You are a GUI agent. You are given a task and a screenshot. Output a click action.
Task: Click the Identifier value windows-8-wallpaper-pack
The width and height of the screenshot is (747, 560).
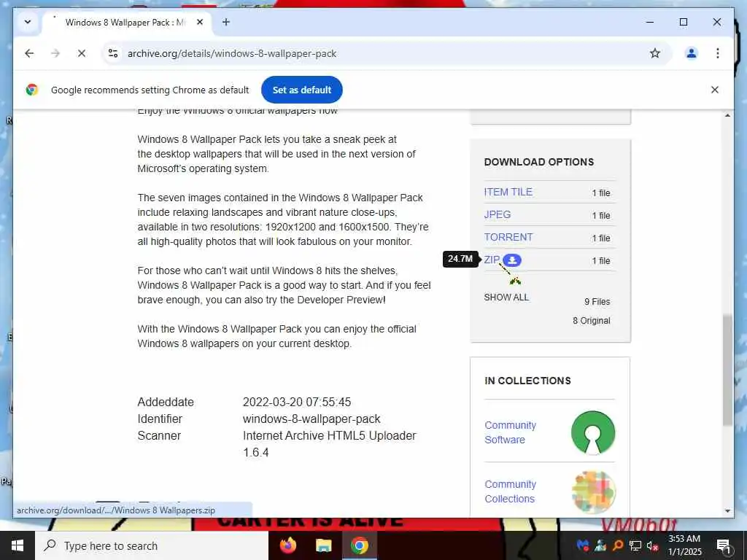(311, 419)
